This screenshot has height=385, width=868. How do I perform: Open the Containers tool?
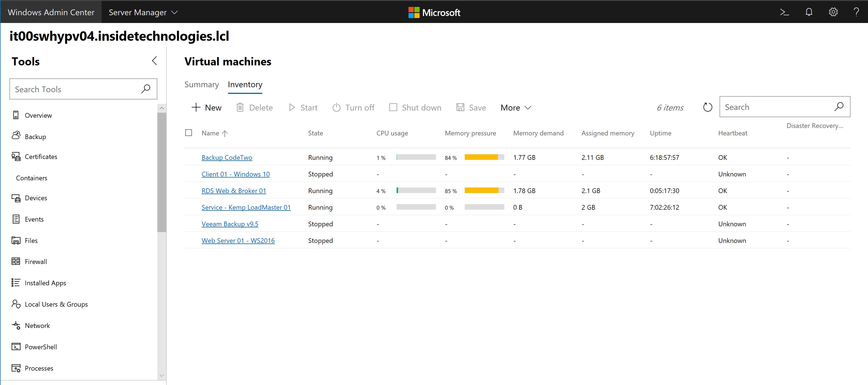(x=32, y=178)
